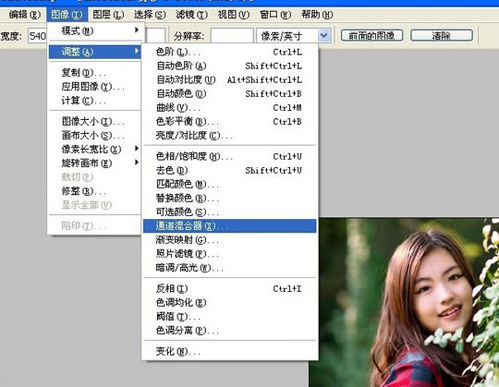Select 去色 to desaturate
The width and height of the screenshot is (499, 387).
229,170
